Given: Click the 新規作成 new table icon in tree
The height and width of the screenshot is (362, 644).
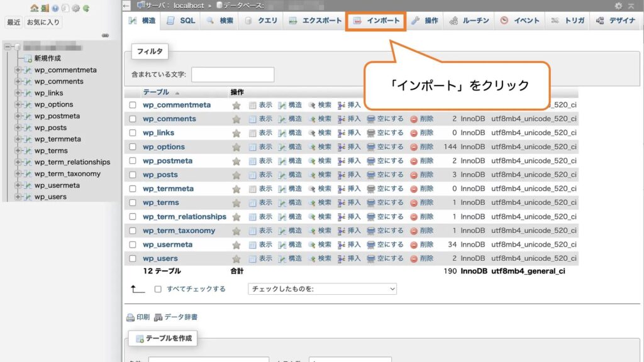Looking at the screenshot, I should click(28, 58).
